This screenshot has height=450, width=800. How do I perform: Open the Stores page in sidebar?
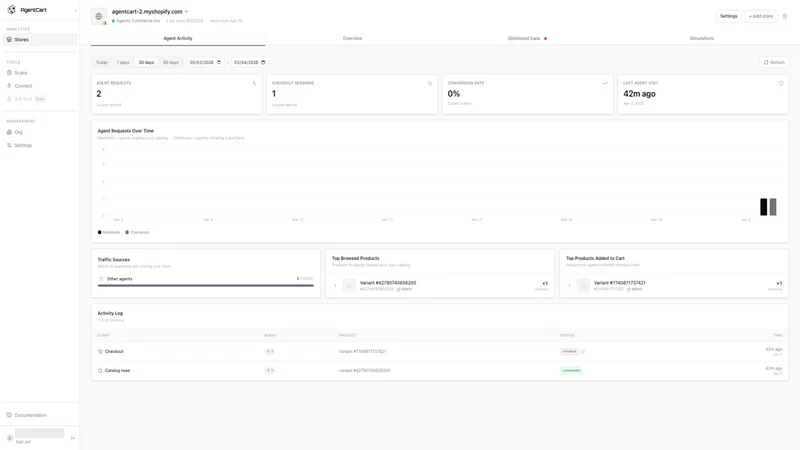pyautogui.click(x=40, y=39)
